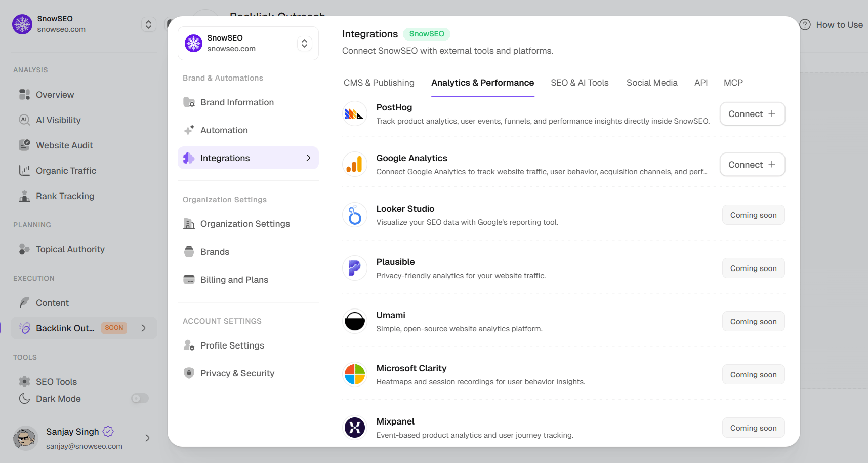Click the Plausible logo icon

[x=355, y=268]
